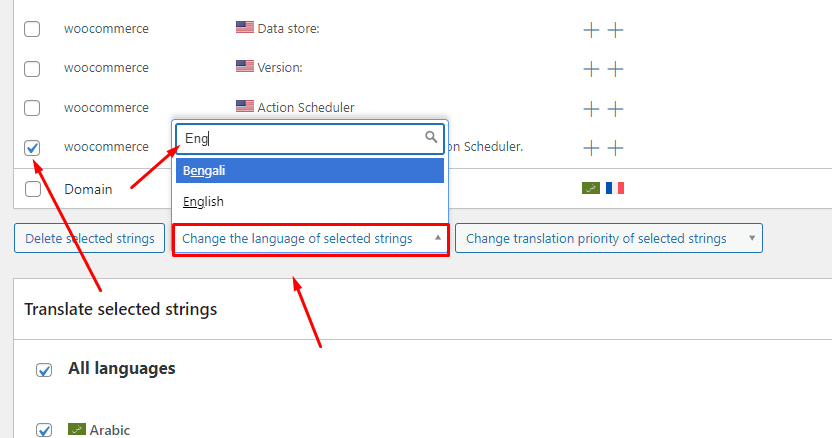832x438 pixels.
Task: Click second plus icon in Action Scheduler row
Action: pos(615,109)
